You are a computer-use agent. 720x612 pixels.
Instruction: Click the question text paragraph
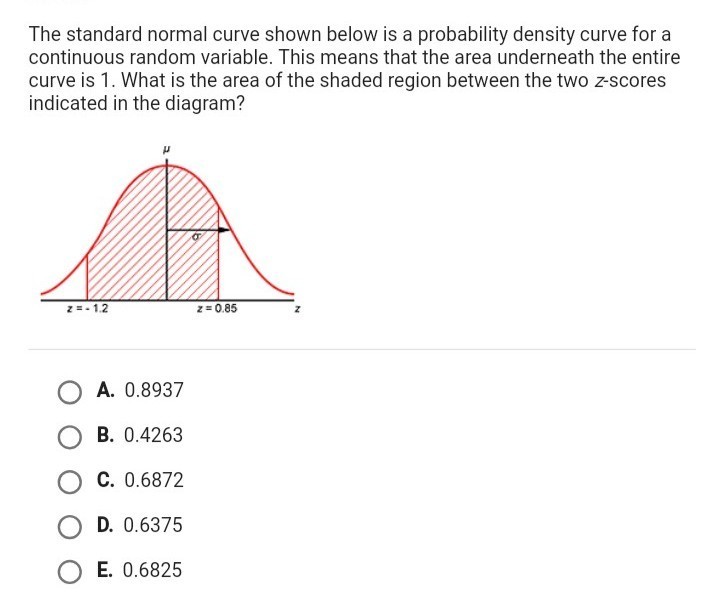(x=354, y=69)
